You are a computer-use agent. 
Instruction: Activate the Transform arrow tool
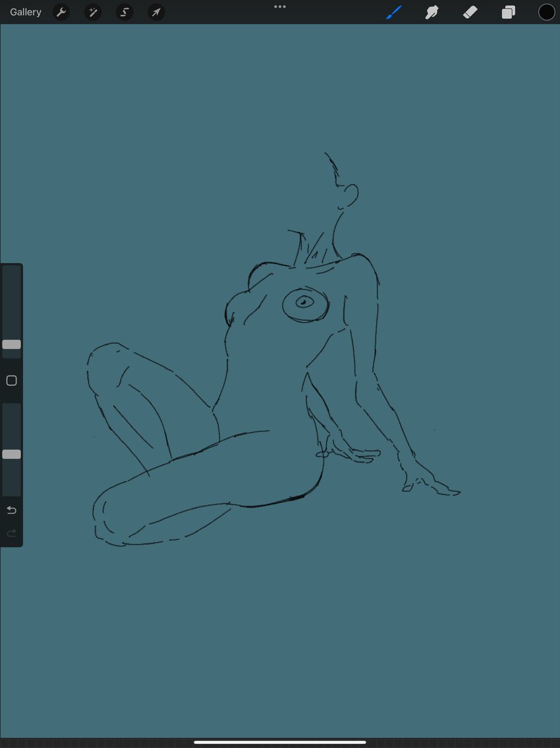click(156, 12)
